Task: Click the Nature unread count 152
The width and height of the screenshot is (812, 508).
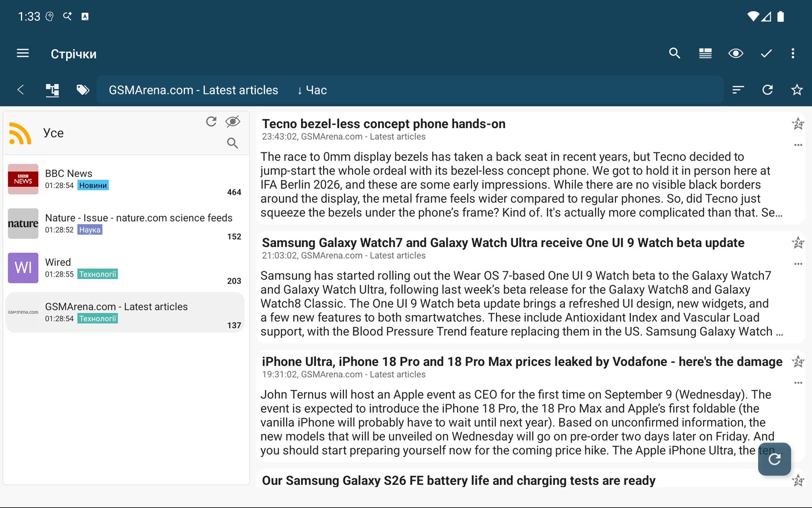Action: pyautogui.click(x=234, y=237)
